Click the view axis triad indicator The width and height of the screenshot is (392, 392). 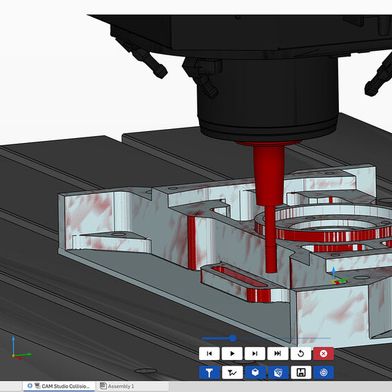(x=21, y=347)
